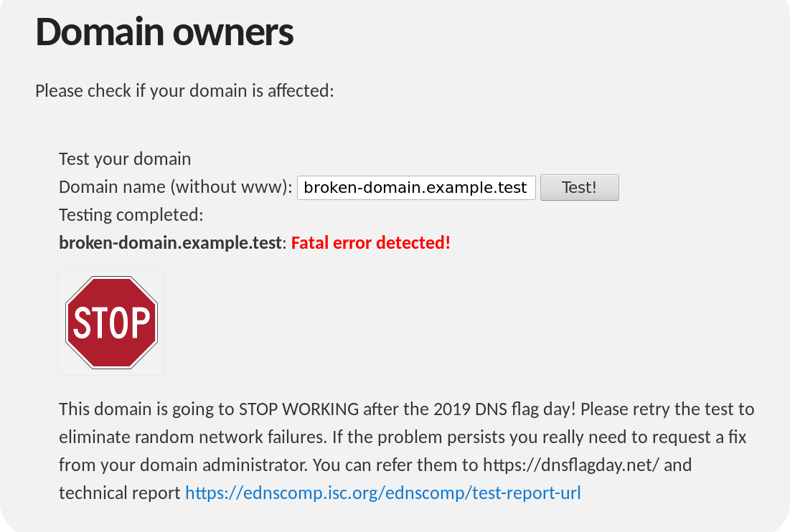
Task: Click the STOP WORKING words in the warning
Action: (298, 409)
